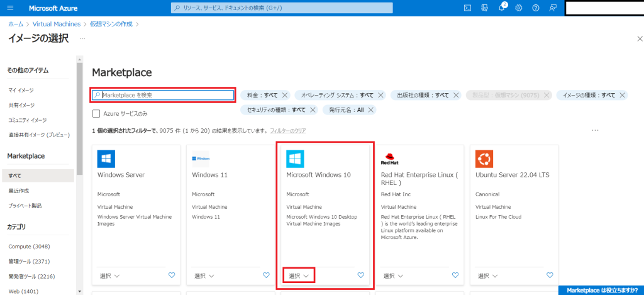Favorite the Windows Server image with the heart
The image size is (644, 295).
coord(172,276)
